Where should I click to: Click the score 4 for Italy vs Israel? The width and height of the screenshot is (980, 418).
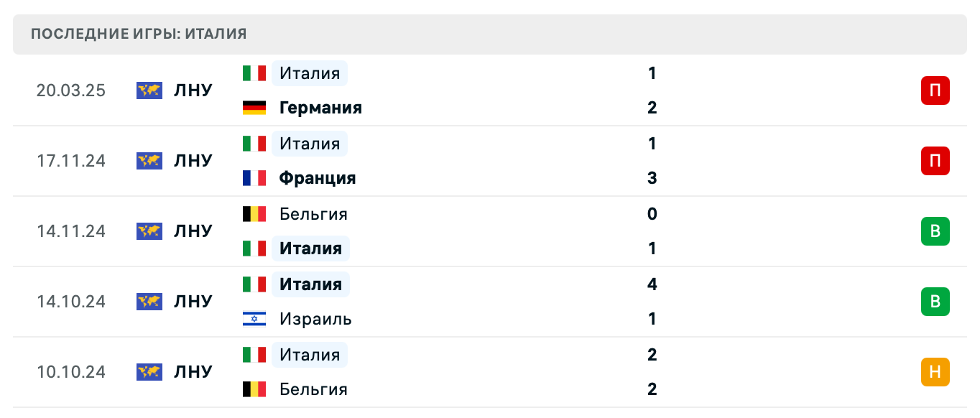[652, 284]
